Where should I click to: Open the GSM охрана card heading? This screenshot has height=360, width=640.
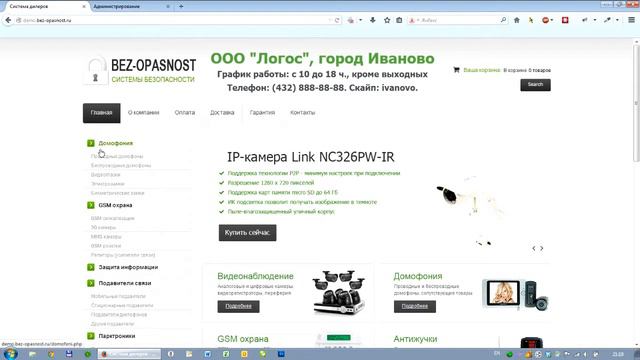pyautogui.click(x=243, y=339)
